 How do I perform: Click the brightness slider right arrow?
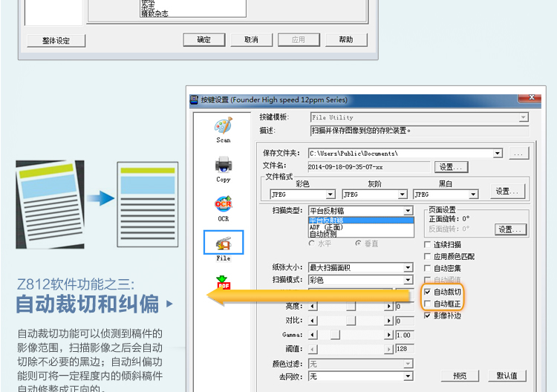click(x=389, y=307)
